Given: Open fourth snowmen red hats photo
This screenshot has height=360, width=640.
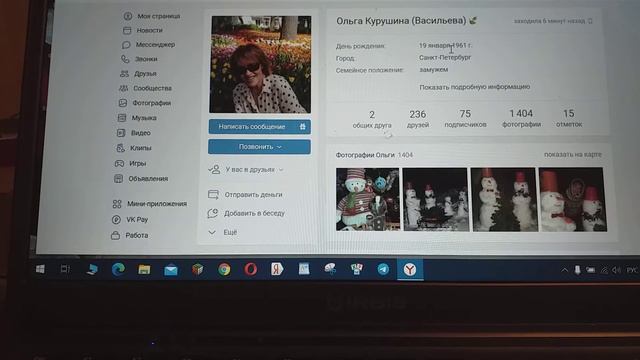Looking at the screenshot, I should [573, 200].
